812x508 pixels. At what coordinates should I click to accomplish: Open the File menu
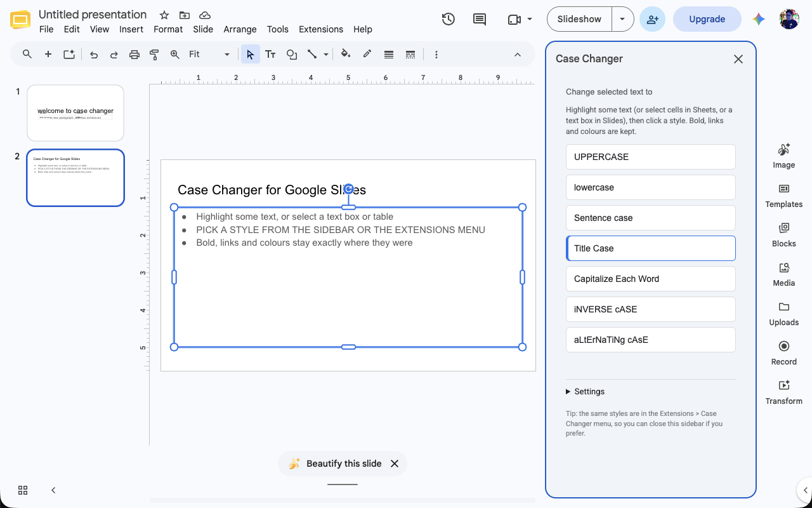(46, 29)
